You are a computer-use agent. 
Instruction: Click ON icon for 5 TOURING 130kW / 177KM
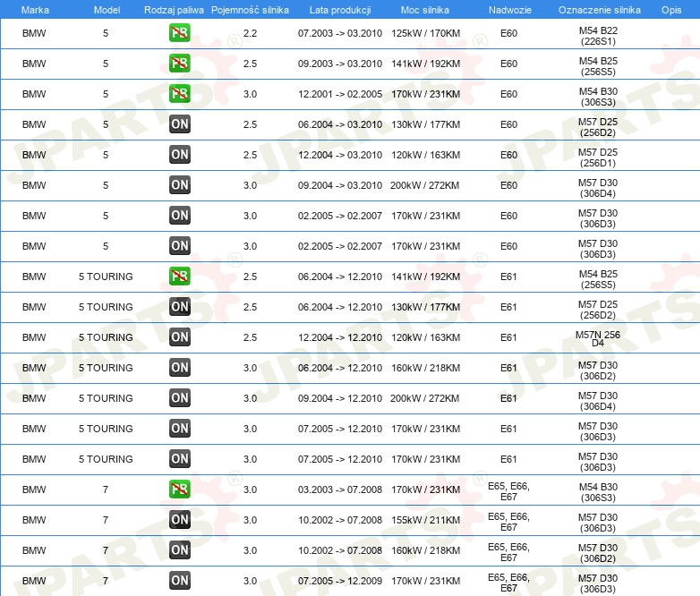(179, 307)
